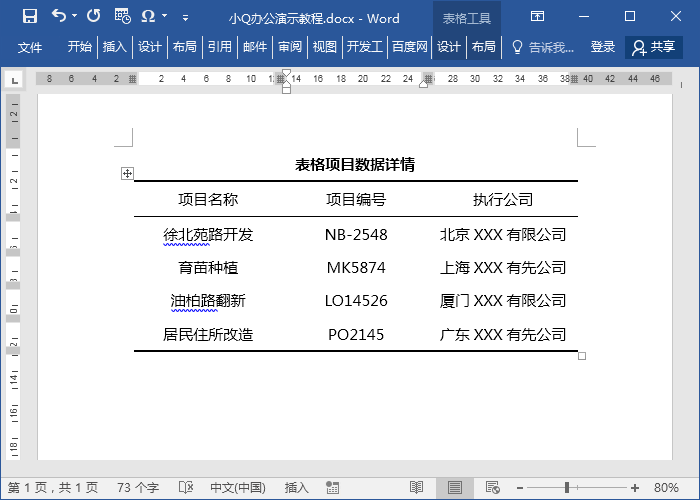Screen dimensions: 700x500
Task: Switch to the 引用 tab
Action: [220, 47]
